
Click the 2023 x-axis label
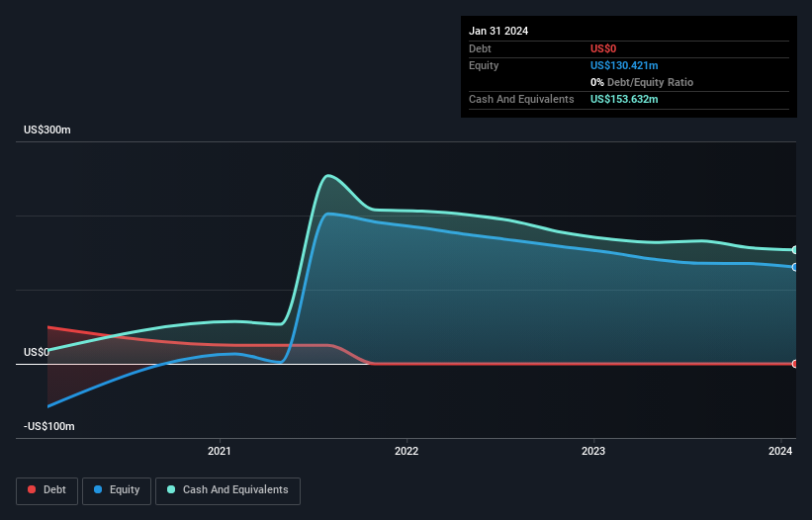coord(593,451)
